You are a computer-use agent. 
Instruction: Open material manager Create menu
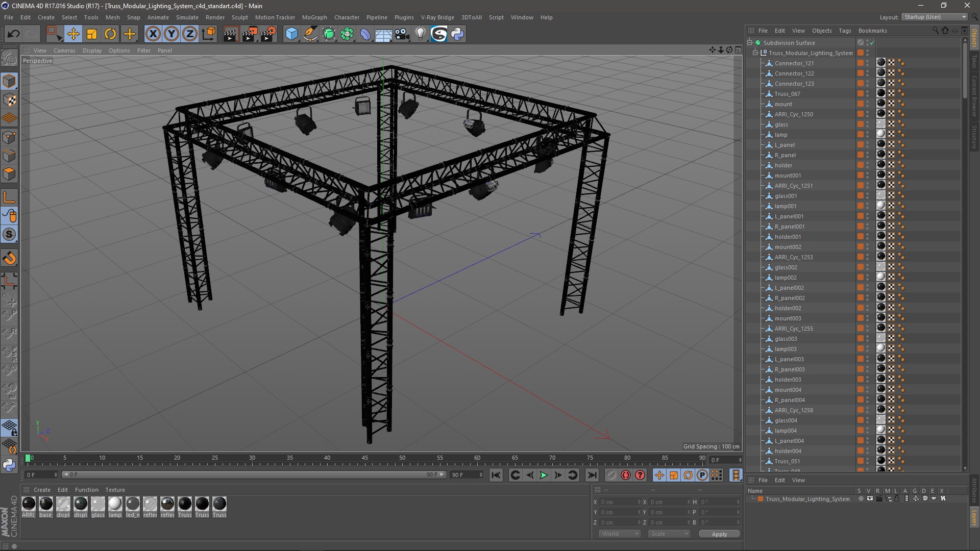[x=42, y=490]
